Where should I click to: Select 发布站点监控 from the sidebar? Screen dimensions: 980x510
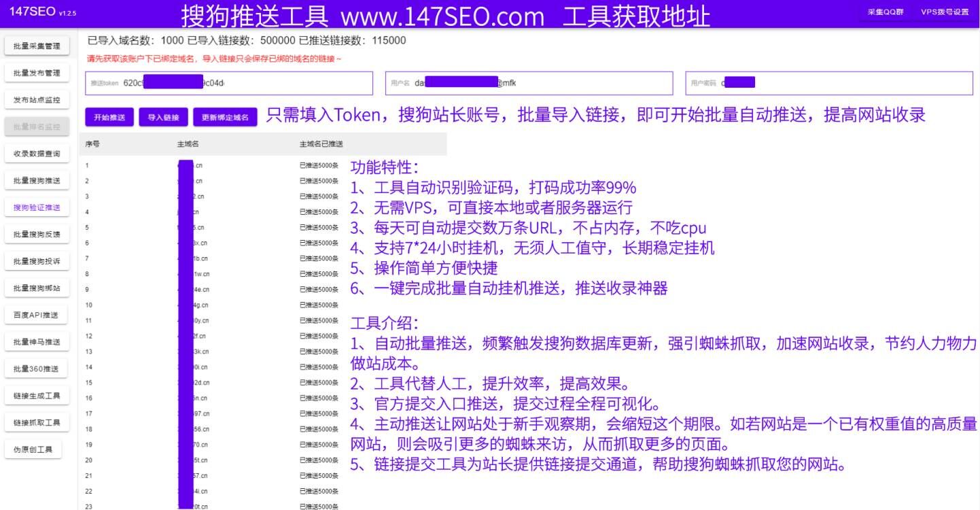click(34, 99)
